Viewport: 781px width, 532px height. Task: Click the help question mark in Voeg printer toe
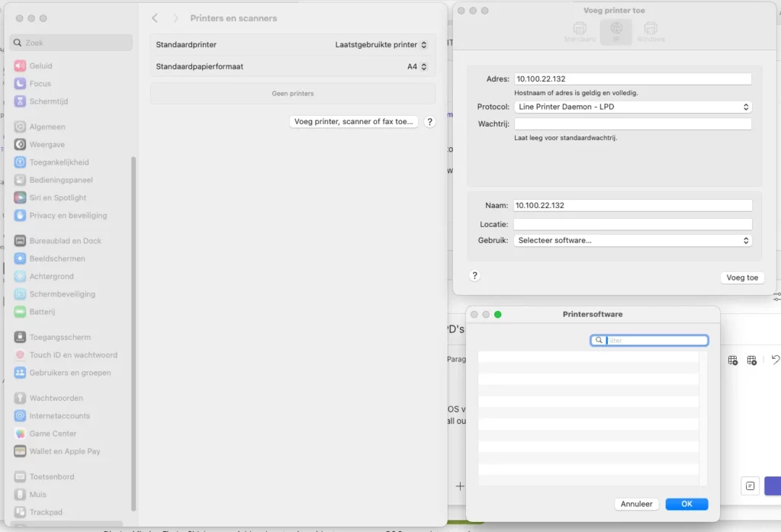click(x=474, y=276)
